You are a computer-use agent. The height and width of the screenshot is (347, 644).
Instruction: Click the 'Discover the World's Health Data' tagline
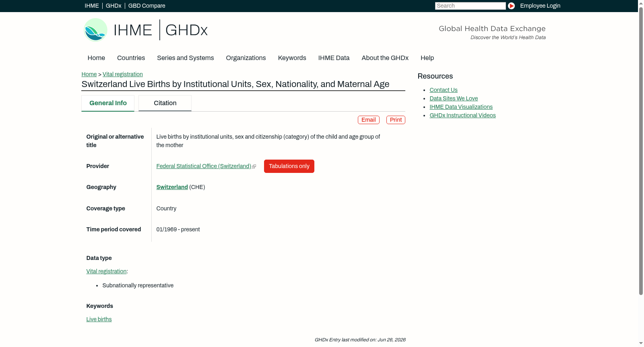click(x=508, y=37)
